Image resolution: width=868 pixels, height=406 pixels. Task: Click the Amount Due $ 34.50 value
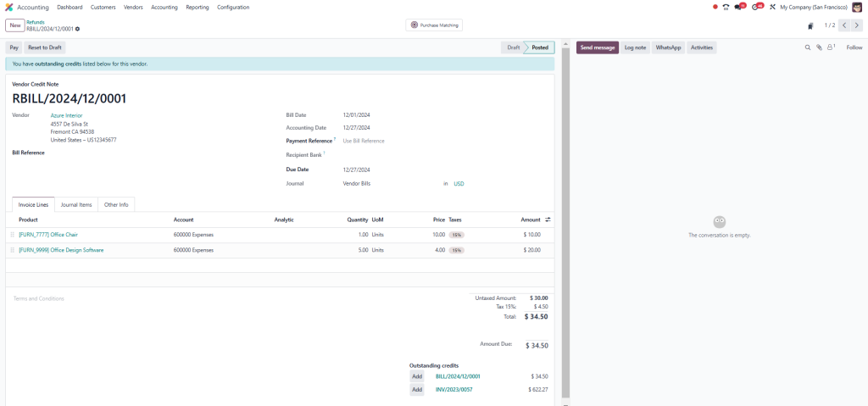[x=537, y=346]
